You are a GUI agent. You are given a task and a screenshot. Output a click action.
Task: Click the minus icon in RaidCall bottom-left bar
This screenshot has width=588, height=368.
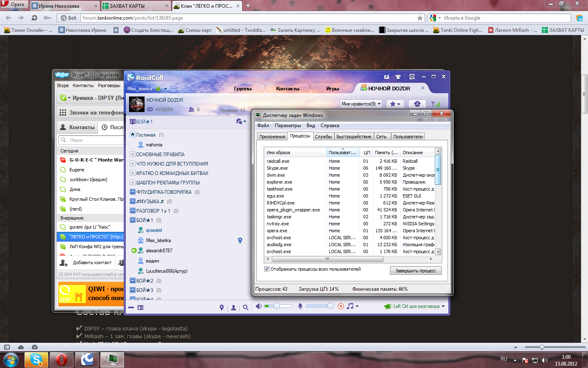(131, 307)
